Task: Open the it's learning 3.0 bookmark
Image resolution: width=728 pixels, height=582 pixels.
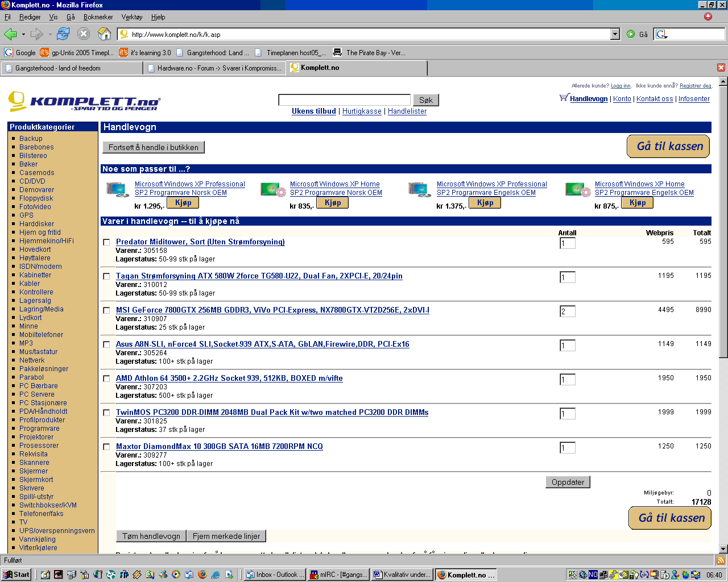Action: 145,52
